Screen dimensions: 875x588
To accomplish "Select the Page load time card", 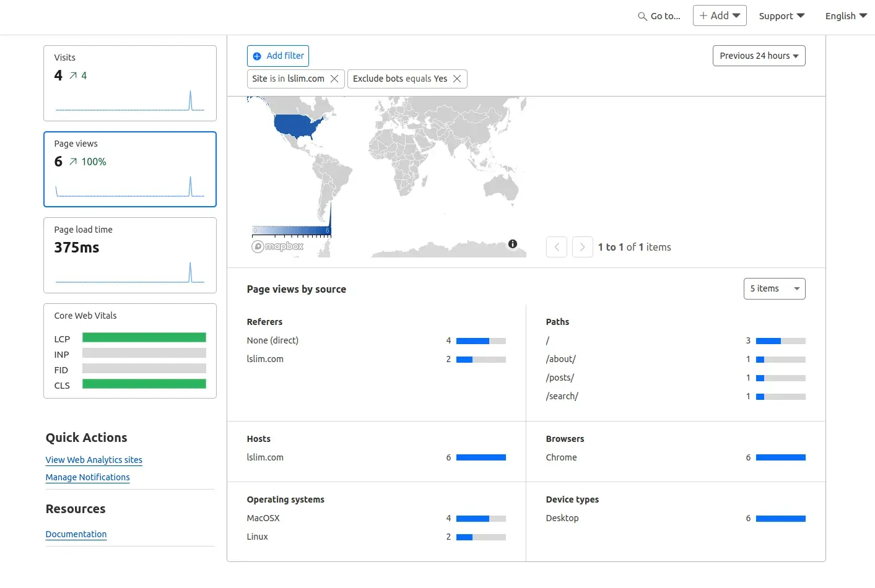I will tap(129, 255).
